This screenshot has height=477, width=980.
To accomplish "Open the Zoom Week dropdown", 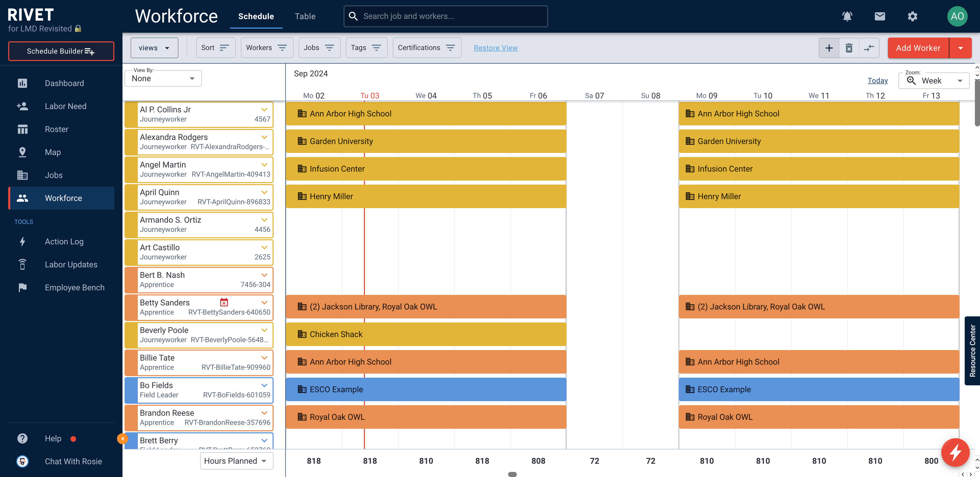I will tap(934, 80).
